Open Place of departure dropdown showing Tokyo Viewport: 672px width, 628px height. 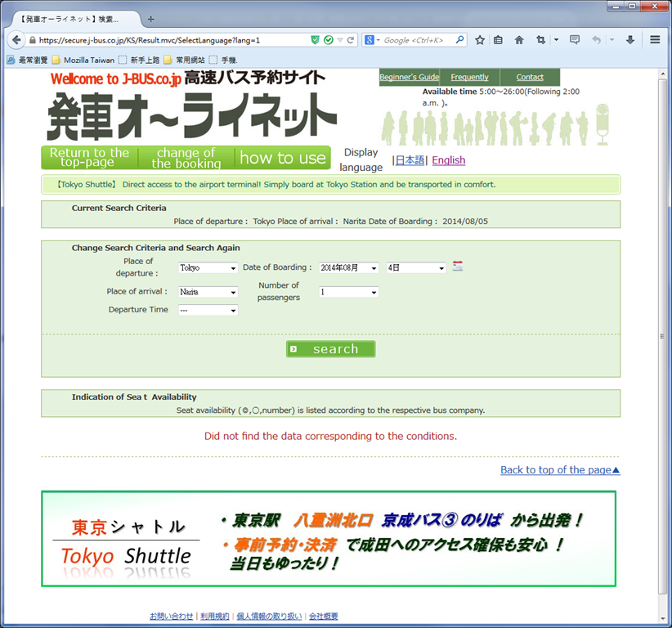tap(208, 268)
